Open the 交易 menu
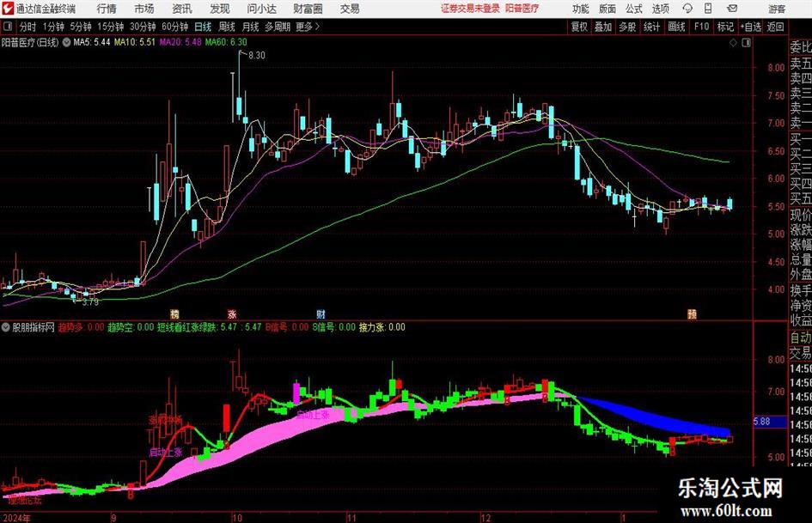 click(350, 9)
